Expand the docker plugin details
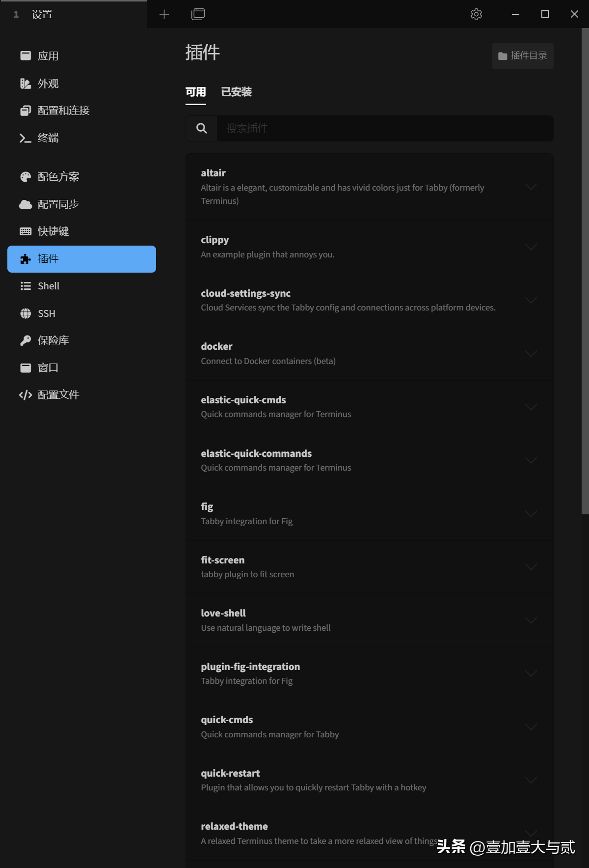Viewport: 589px width, 868px height. pos(531,354)
